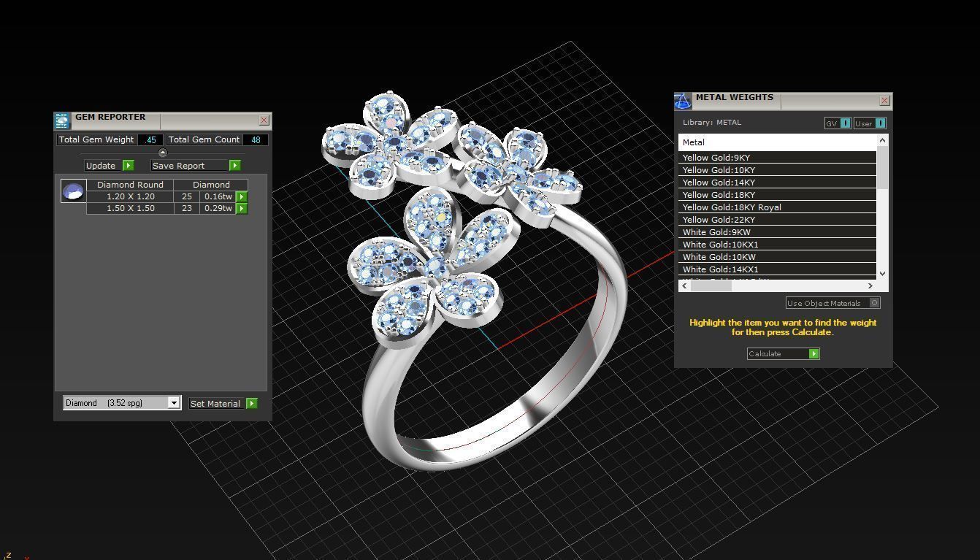Click the Set Material button
980x560 pixels.
coord(217,404)
